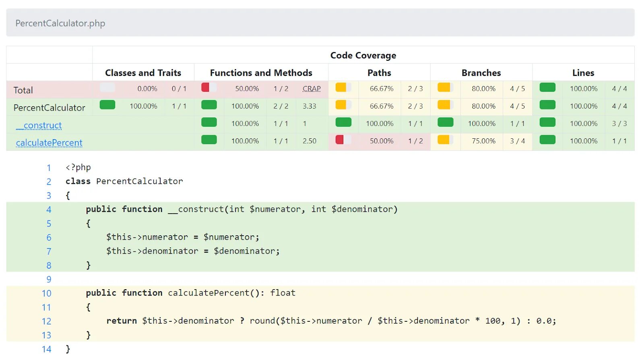This screenshot has width=644, height=364.
Task: Click empty Classes progress bar in Total row
Action: [x=107, y=87]
